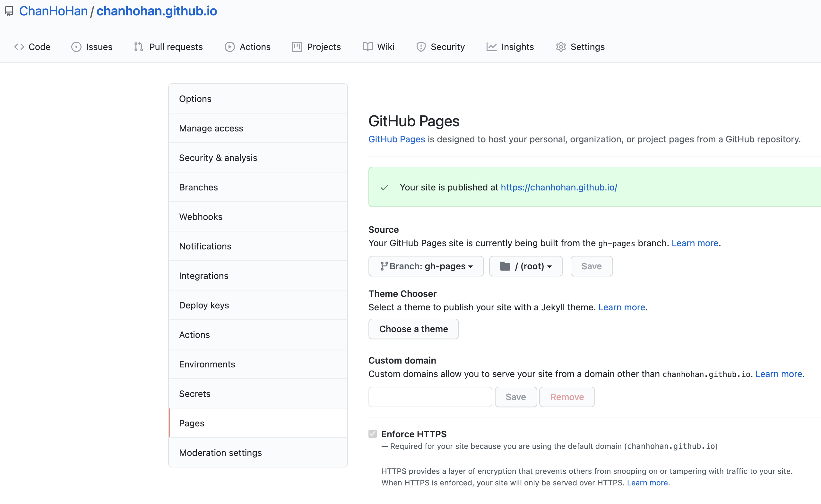Click the Actions play icon
The image size is (821, 504).
229,47
